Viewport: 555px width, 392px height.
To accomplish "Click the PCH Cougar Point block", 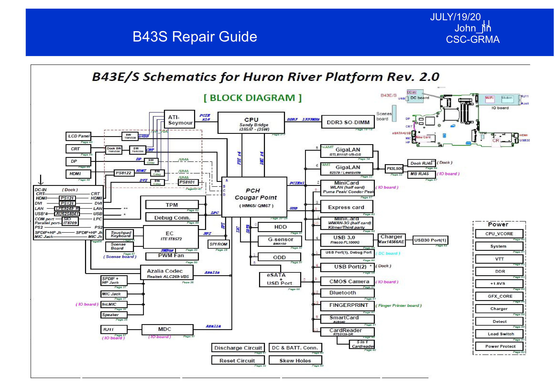I will click(254, 197).
